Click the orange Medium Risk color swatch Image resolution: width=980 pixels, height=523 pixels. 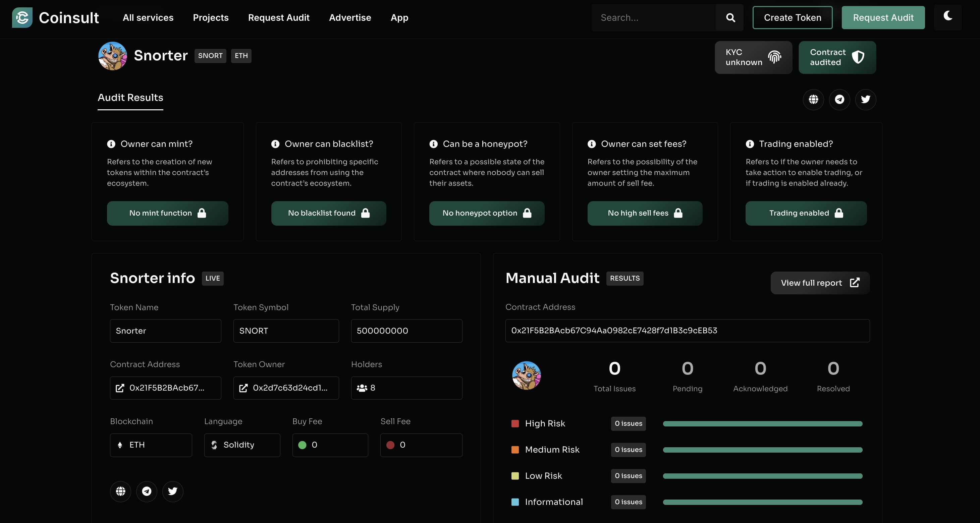click(x=515, y=450)
